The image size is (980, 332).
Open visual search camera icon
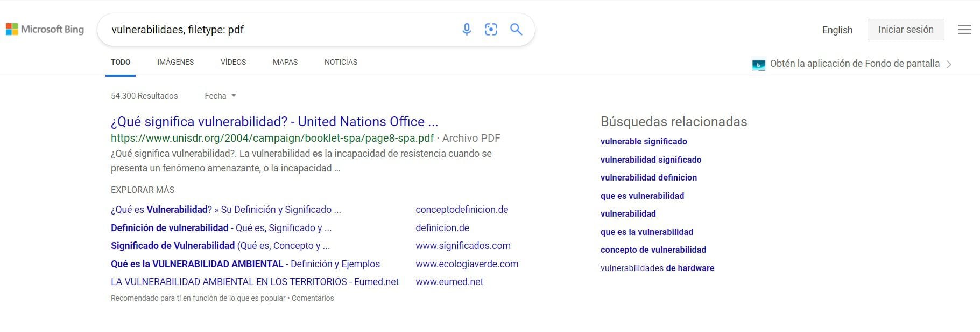[491, 30]
